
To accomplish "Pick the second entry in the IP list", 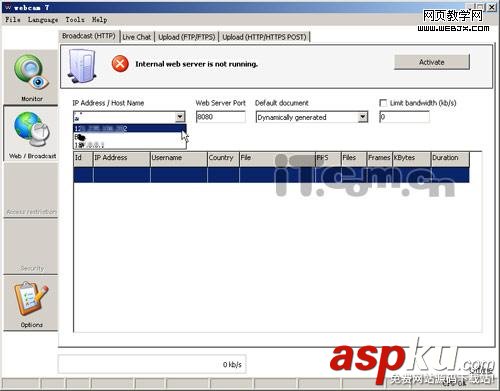I will 129,137.
